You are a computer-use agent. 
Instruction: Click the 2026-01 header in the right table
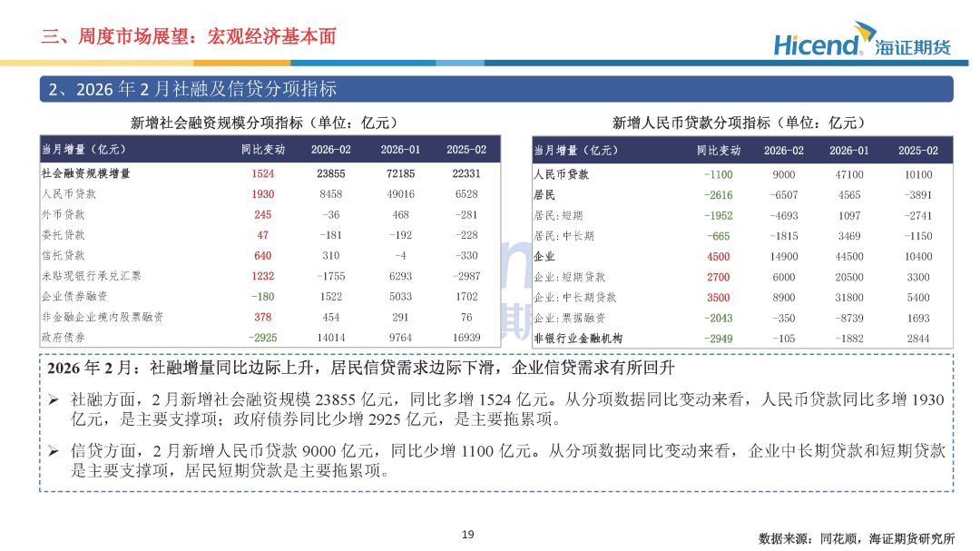tap(849, 151)
